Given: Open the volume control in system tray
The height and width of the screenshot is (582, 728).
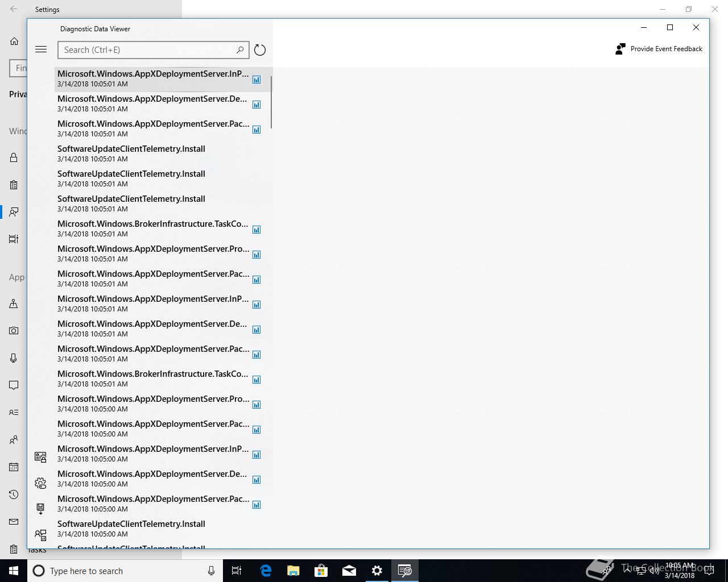Looking at the screenshot, I should (654, 571).
